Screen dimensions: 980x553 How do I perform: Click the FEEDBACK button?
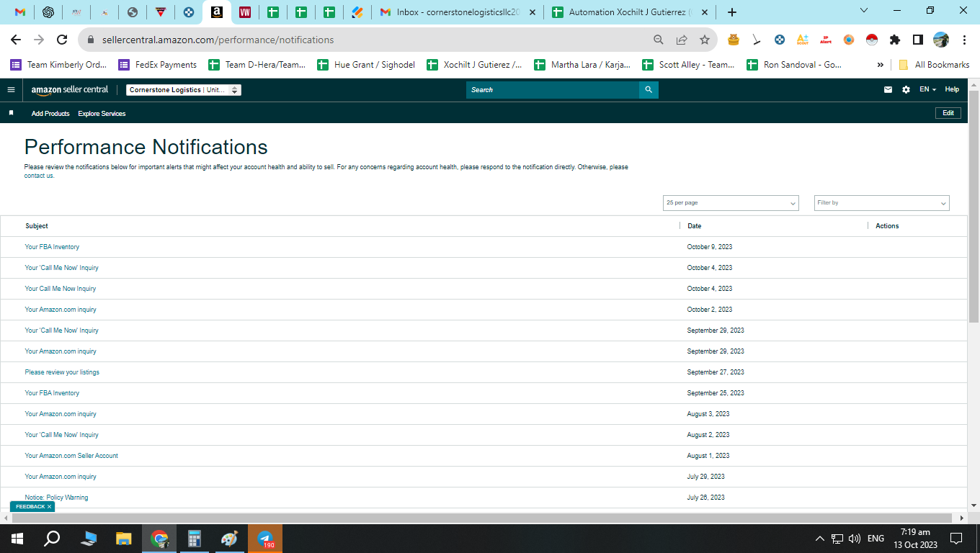(x=32, y=507)
